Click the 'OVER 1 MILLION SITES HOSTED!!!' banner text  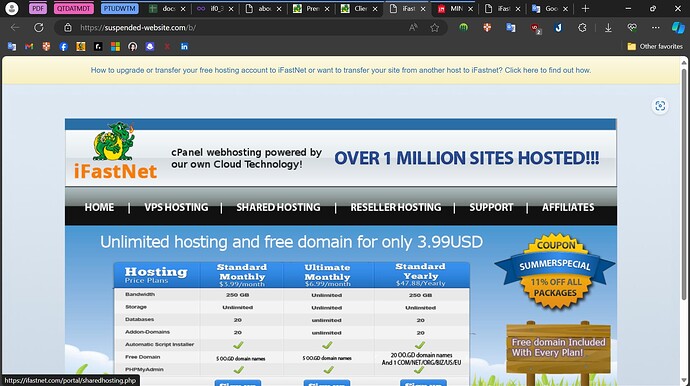466,158
